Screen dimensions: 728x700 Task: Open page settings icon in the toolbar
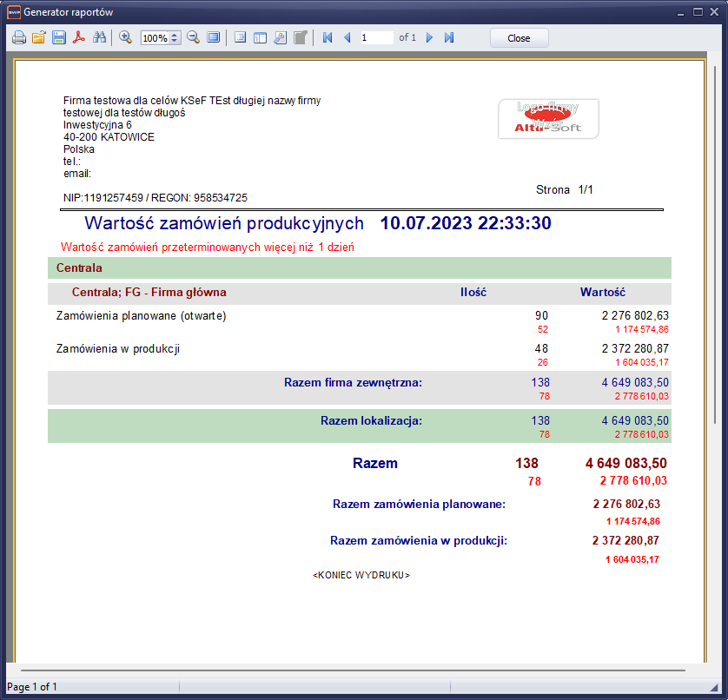(280, 38)
